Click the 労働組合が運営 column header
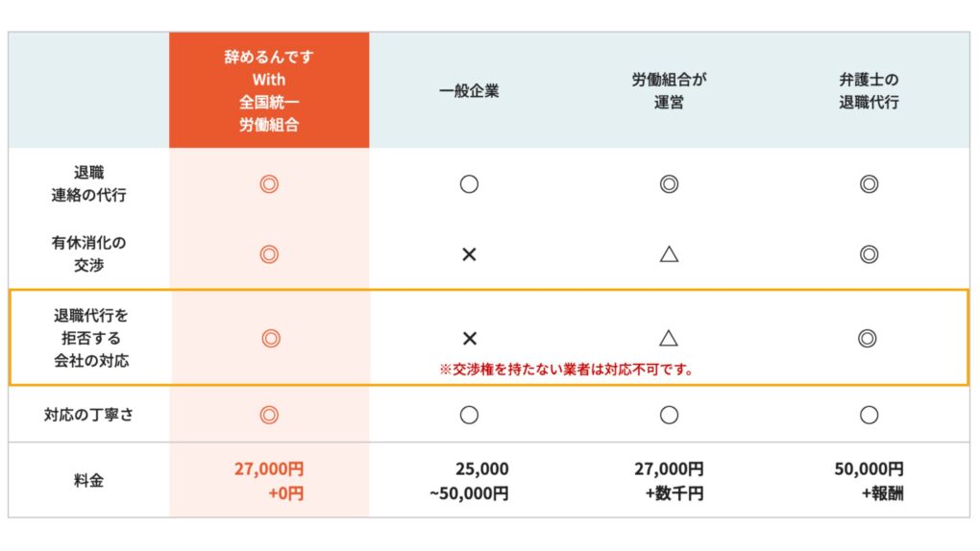The width and height of the screenshot is (980, 551). tap(669, 91)
